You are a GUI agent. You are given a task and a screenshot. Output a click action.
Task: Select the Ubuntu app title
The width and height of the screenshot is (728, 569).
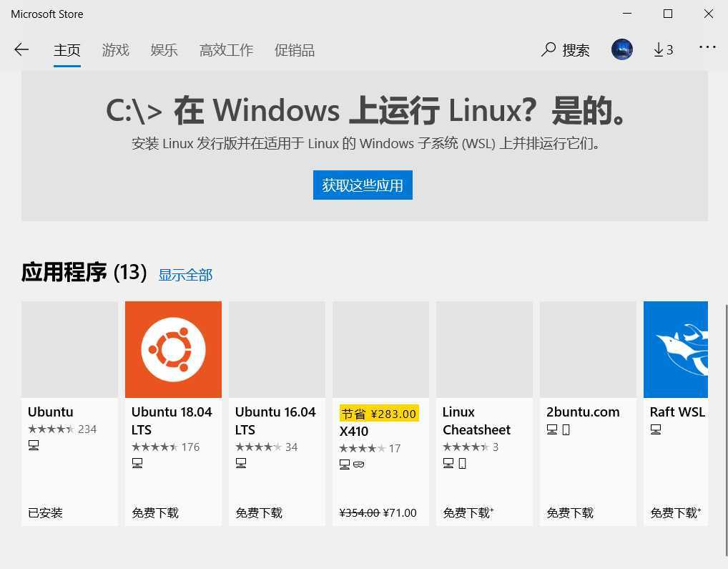[x=51, y=412]
